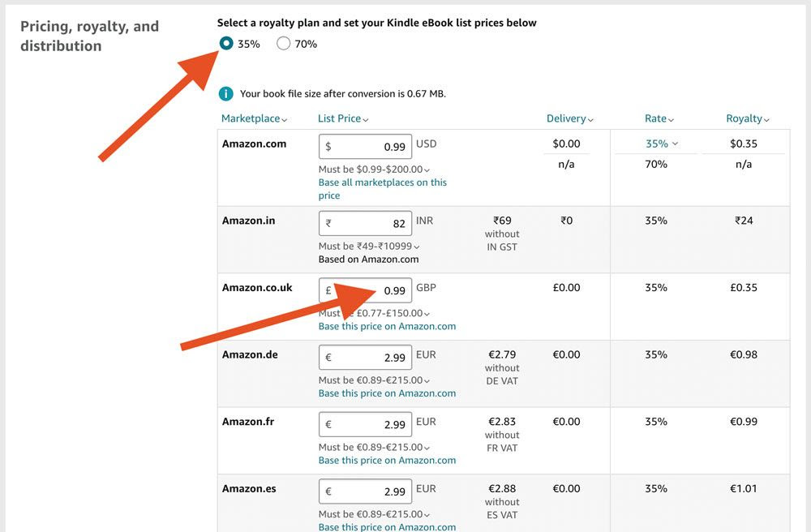This screenshot has width=811, height=532.
Task: Open the Delivery column header dropdown
Action: (x=569, y=118)
